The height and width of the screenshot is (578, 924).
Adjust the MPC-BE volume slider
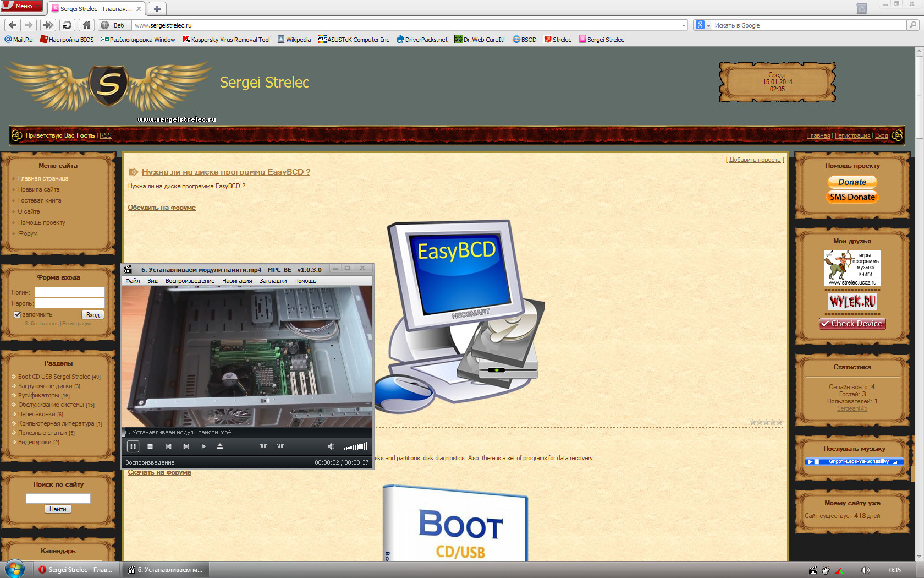355,446
